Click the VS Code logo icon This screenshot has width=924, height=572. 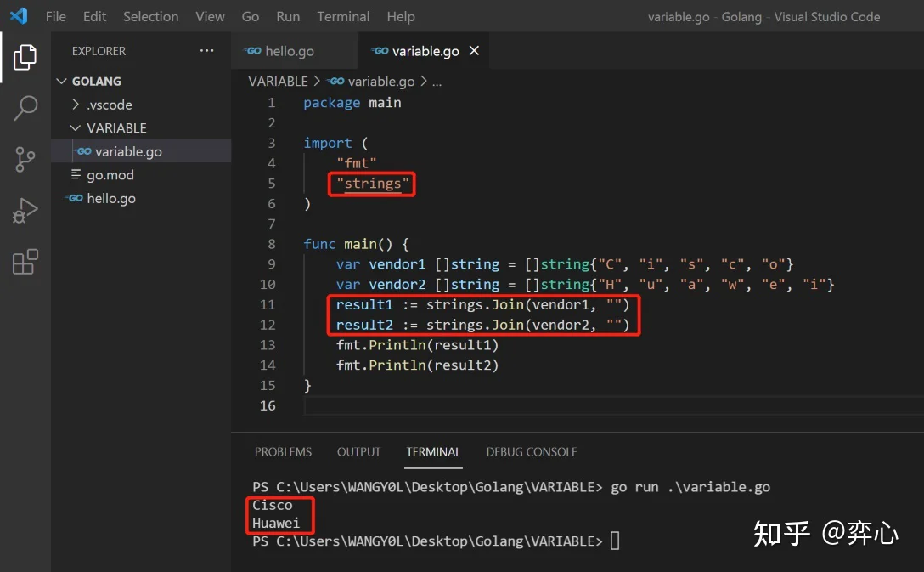pyautogui.click(x=19, y=16)
